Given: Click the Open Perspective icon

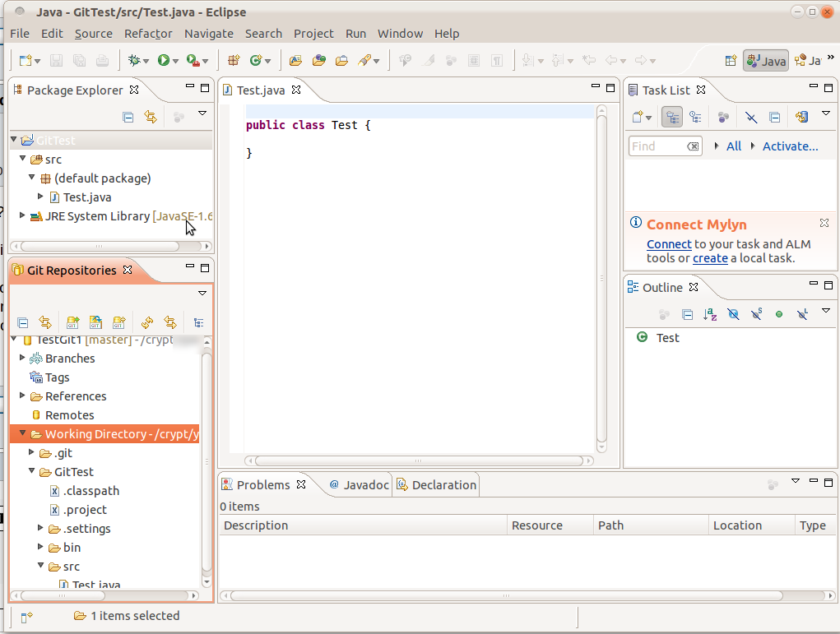Looking at the screenshot, I should (x=731, y=61).
